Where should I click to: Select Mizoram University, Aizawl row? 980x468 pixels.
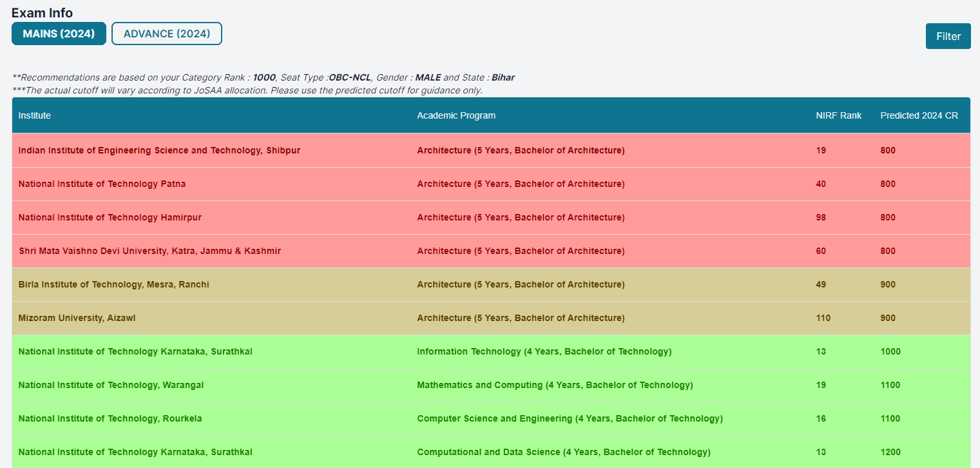77,318
